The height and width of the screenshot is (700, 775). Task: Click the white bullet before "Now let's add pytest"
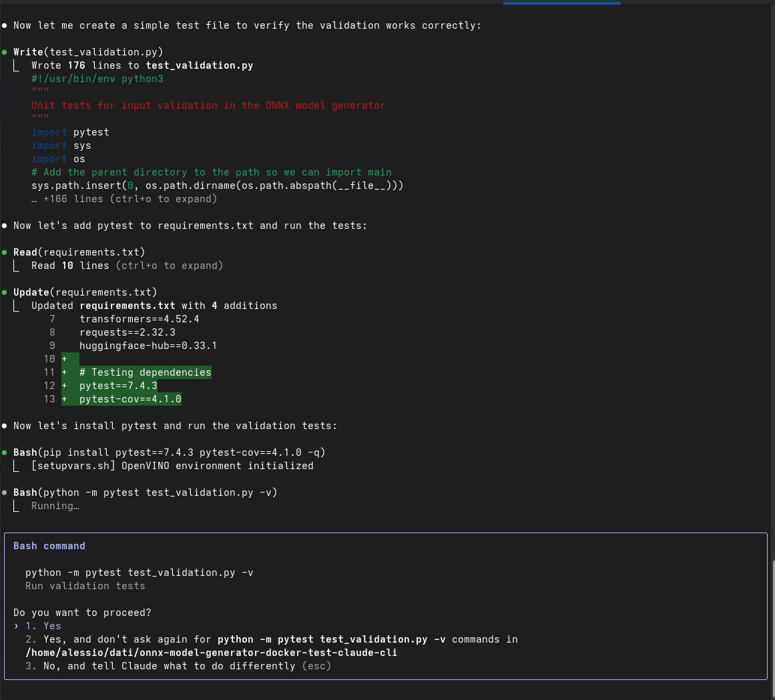(x=5, y=226)
